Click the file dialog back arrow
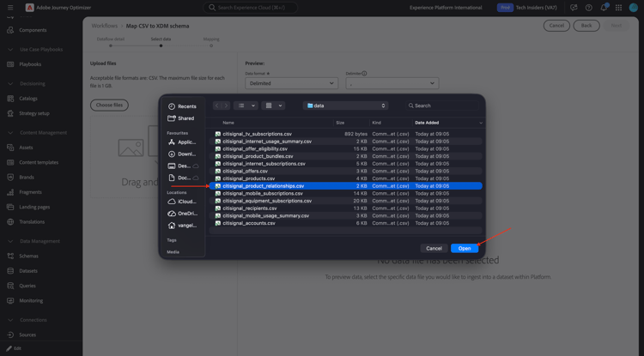The height and width of the screenshot is (356, 644). (x=217, y=106)
